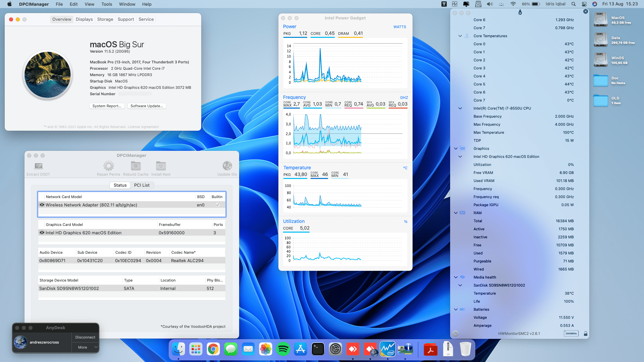Switch to the Displays tab

coord(84,19)
